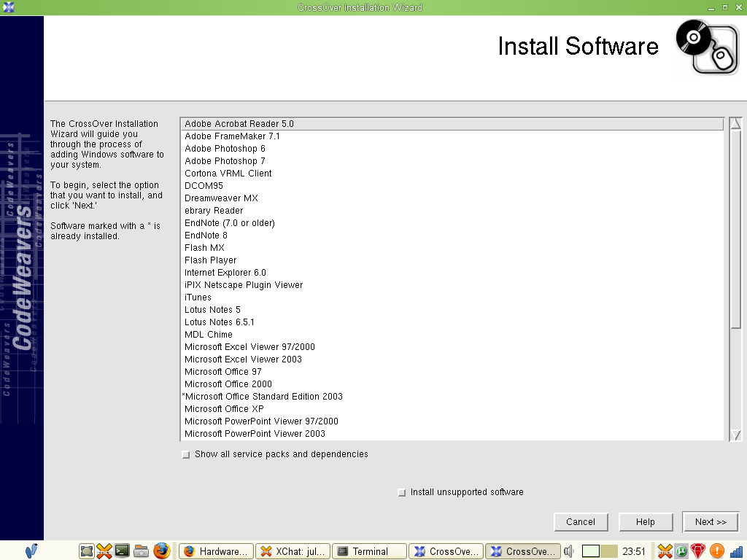The width and height of the screenshot is (747, 560).
Task: Click the network signal bars tray icon
Action: tap(736, 551)
